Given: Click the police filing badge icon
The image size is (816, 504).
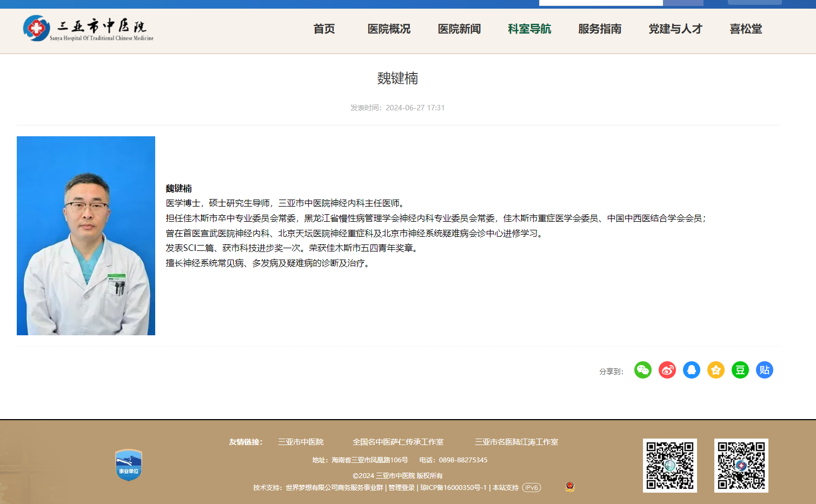Looking at the screenshot, I should click(570, 487).
